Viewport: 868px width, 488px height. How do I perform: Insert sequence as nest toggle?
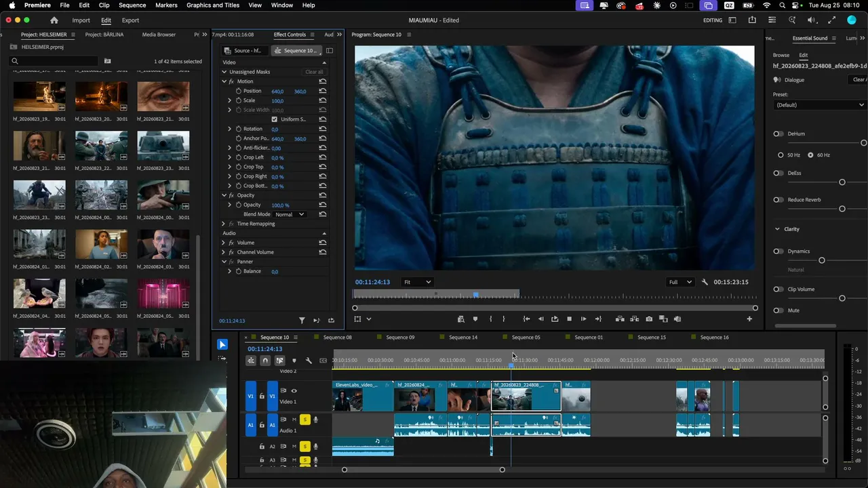coord(251,361)
